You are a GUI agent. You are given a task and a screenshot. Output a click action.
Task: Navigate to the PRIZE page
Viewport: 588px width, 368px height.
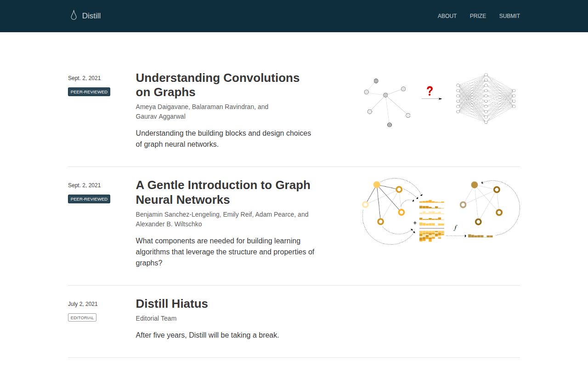(x=478, y=16)
